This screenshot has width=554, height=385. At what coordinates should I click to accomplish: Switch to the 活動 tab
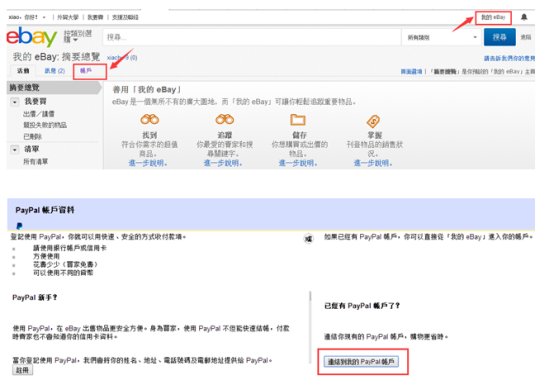coord(23,71)
